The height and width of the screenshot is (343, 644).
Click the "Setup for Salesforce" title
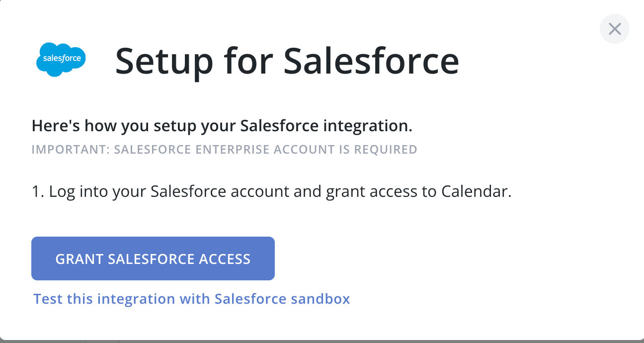click(x=287, y=61)
